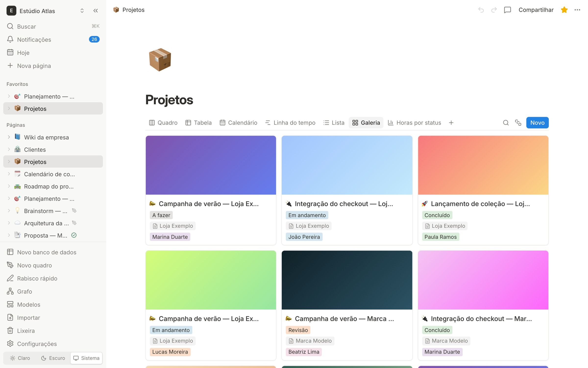Open the comments icon in top bar
Screen dimensions: 588x368
click(x=507, y=10)
